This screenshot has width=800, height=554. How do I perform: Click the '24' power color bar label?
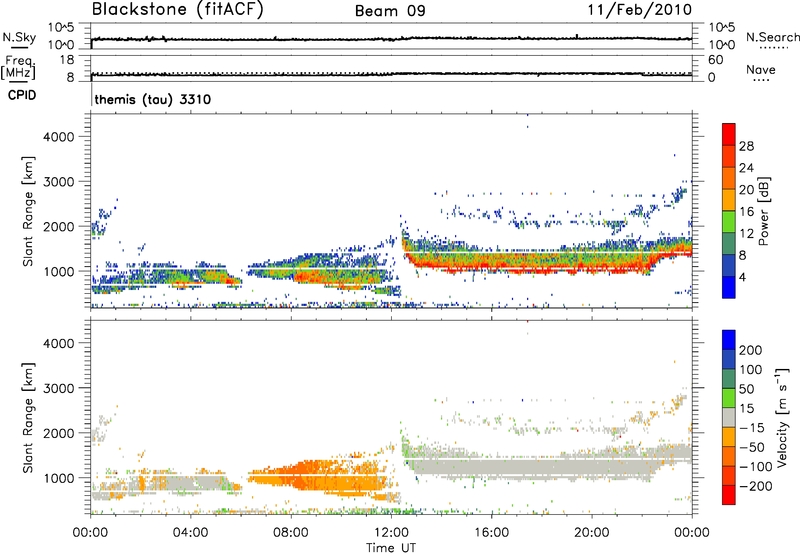746,168
